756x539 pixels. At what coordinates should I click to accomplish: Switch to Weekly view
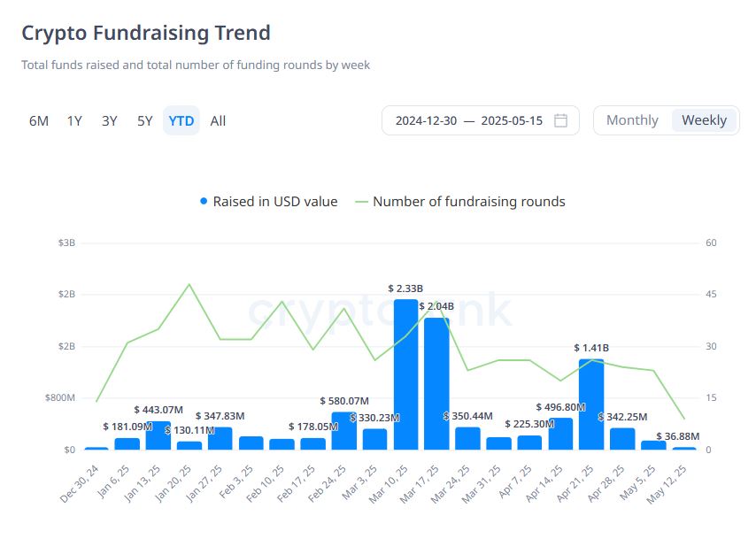coord(704,120)
